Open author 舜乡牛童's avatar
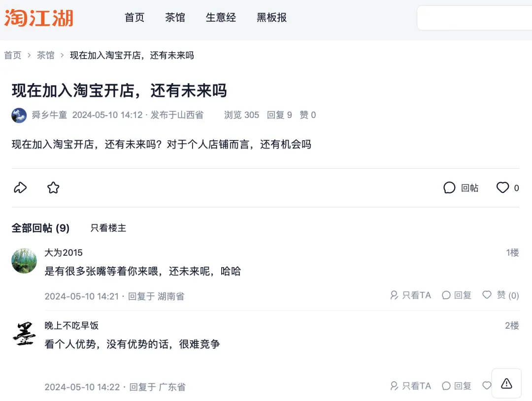 pos(19,115)
